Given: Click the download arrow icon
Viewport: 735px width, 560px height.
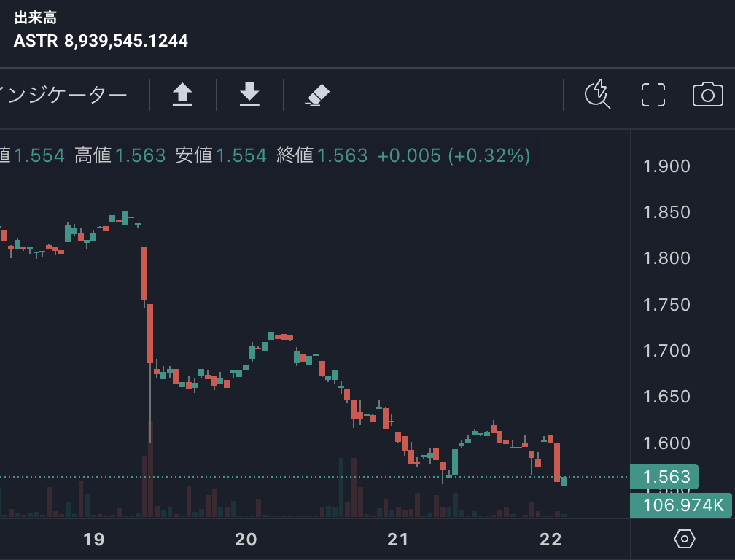Looking at the screenshot, I should tap(249, 95).
